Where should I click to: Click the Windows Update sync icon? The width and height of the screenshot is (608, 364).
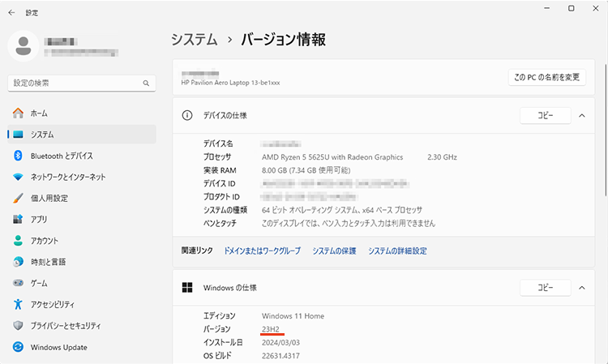coord(18,347)
